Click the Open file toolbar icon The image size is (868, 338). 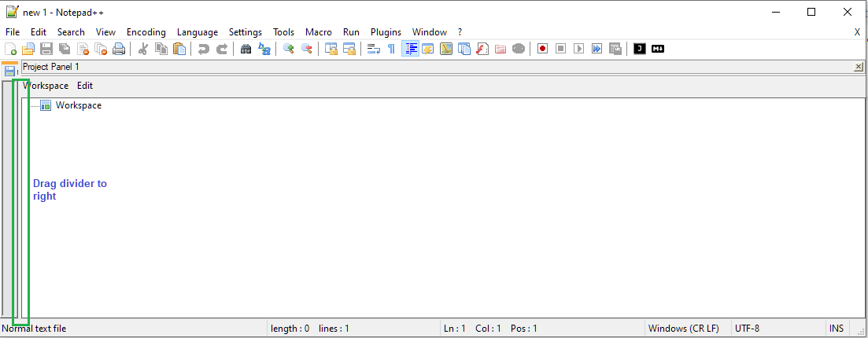(28, 49)
